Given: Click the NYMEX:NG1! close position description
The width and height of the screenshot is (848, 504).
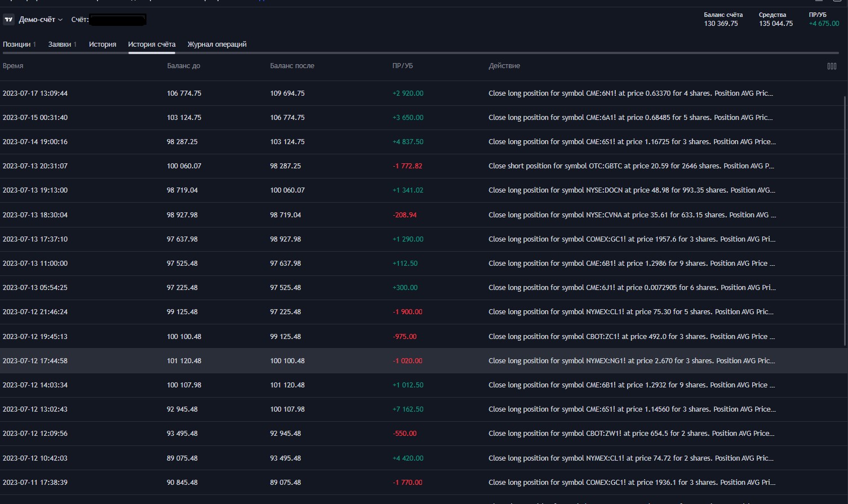Looking at the screenshot, I should [632, 361].
